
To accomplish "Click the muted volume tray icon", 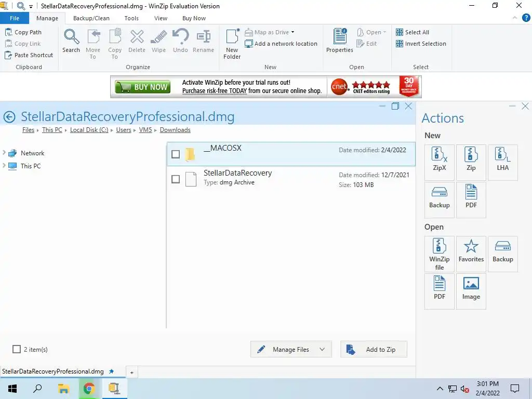I will [465, 389].
